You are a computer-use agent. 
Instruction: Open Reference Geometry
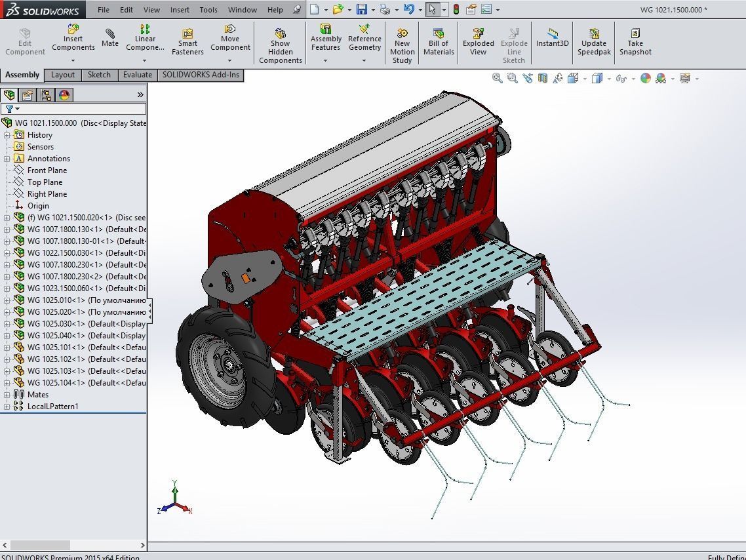click(x=364, y=37)
